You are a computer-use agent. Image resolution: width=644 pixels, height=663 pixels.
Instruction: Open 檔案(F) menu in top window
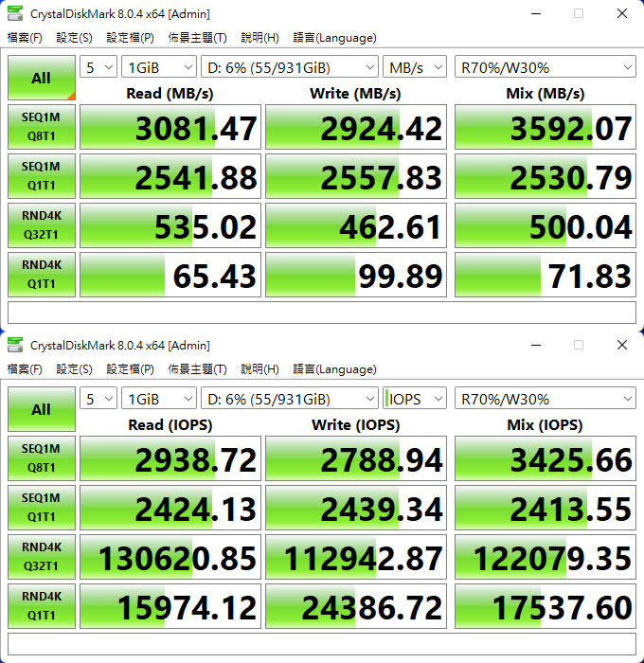point(25,38)
